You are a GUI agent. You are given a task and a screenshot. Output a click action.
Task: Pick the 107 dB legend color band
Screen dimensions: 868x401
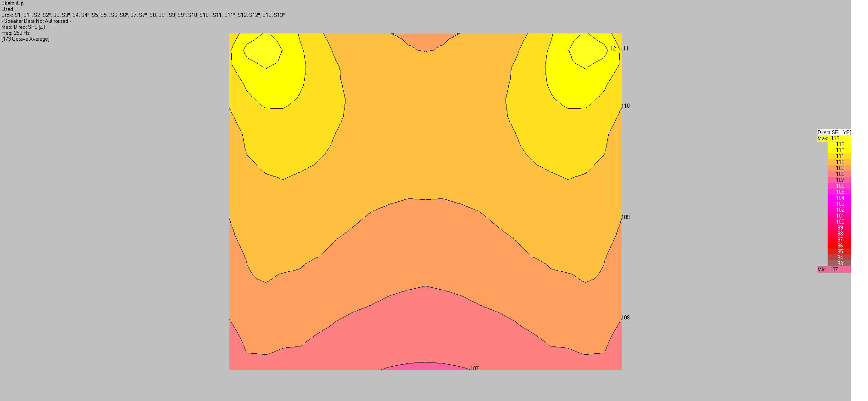[x=839, y=180]
